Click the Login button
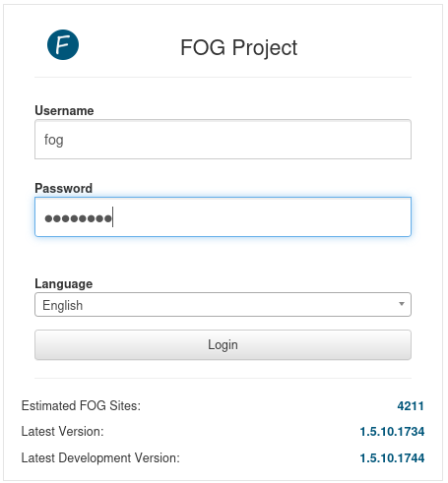Screen dimensions: 448x483 pos(223,344)
